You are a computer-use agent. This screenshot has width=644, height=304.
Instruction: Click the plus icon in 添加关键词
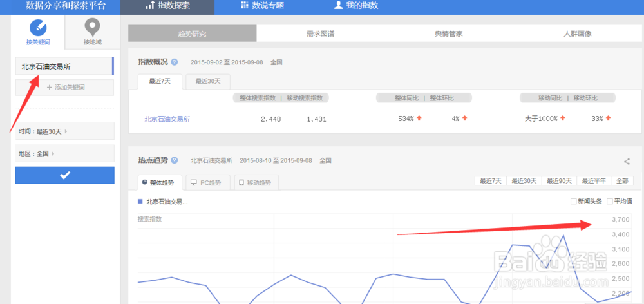[50, 87]
